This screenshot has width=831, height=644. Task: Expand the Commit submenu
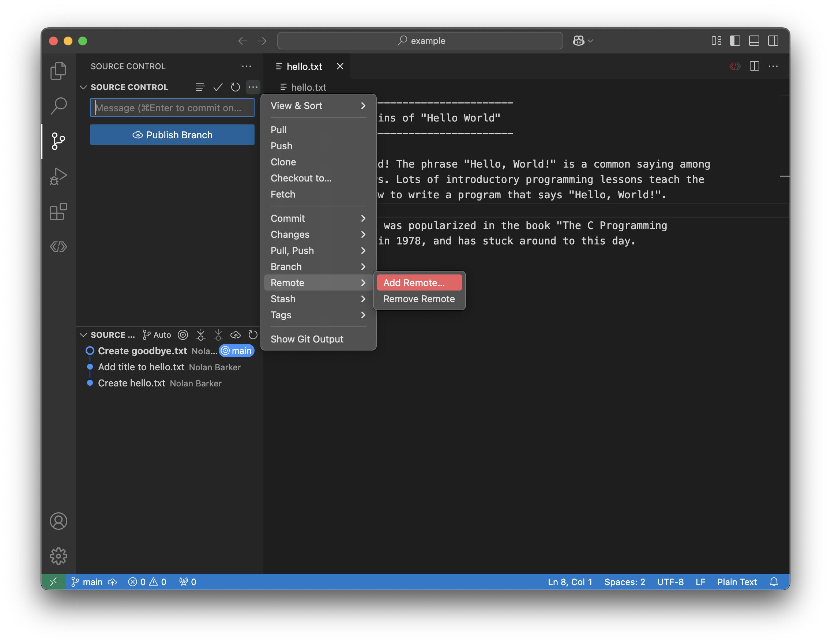tap(318, 218)
